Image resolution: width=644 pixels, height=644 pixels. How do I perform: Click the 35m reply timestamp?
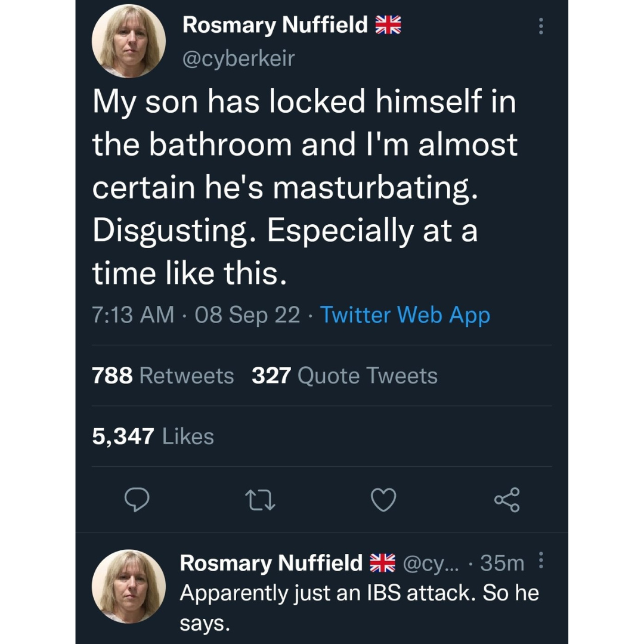pos(502,562)
